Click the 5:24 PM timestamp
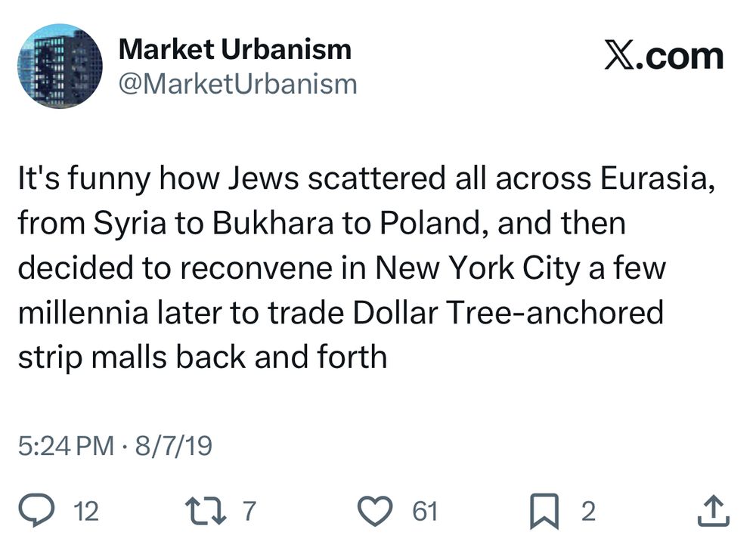The image size is (756, 557). pos(65,446)
